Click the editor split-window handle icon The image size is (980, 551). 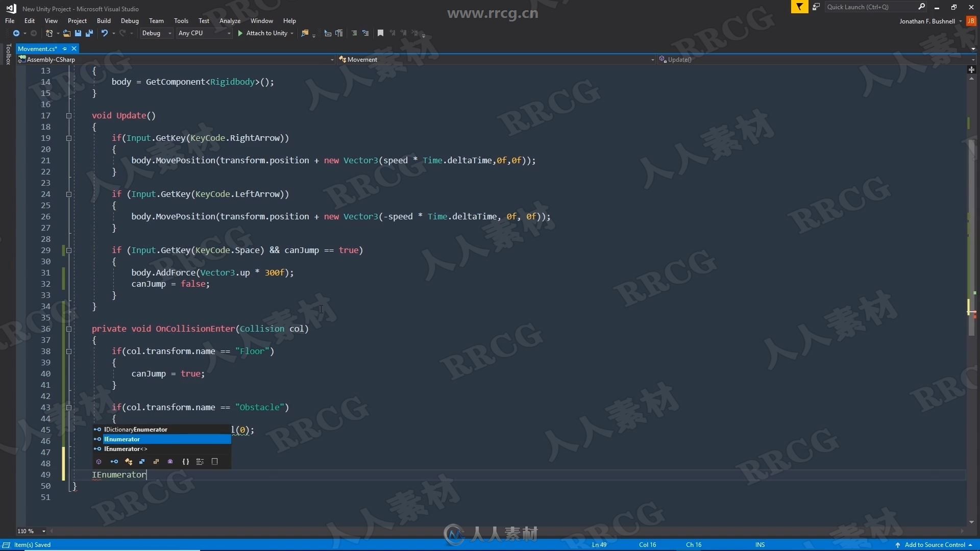[x=971, y=69]
